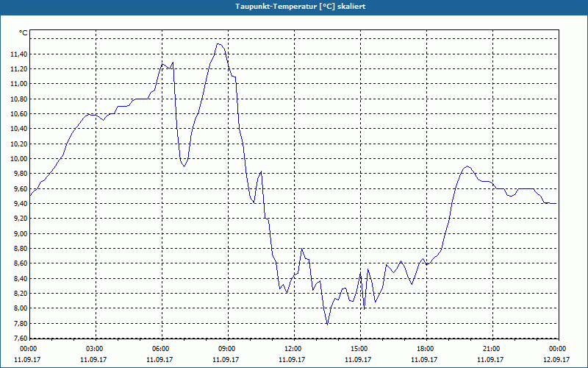Select the '10,60' y-axis label

point(19,114)
